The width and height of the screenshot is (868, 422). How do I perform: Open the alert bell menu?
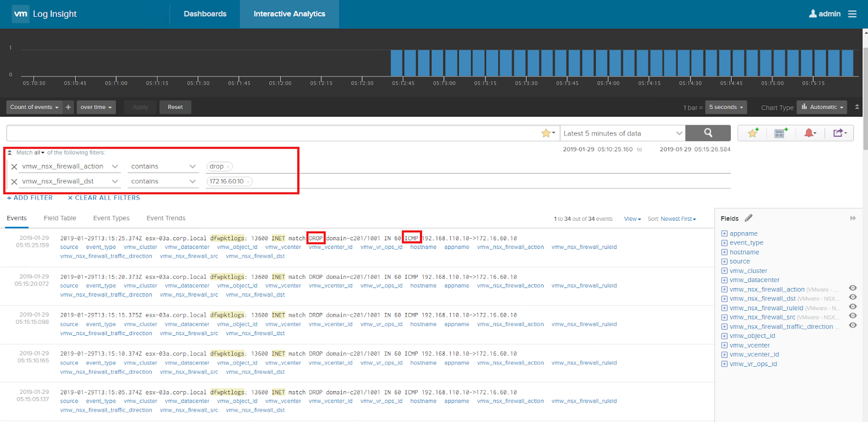(810, 133)
